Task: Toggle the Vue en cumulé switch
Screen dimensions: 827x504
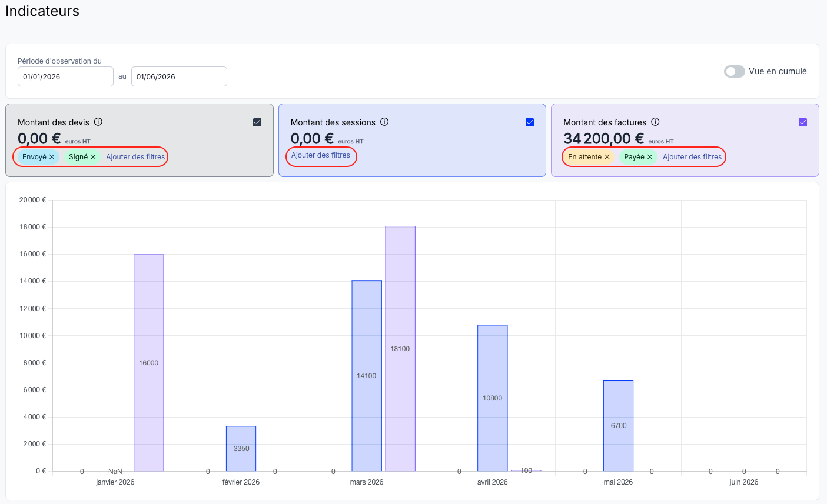Action: tap(735, 71)
